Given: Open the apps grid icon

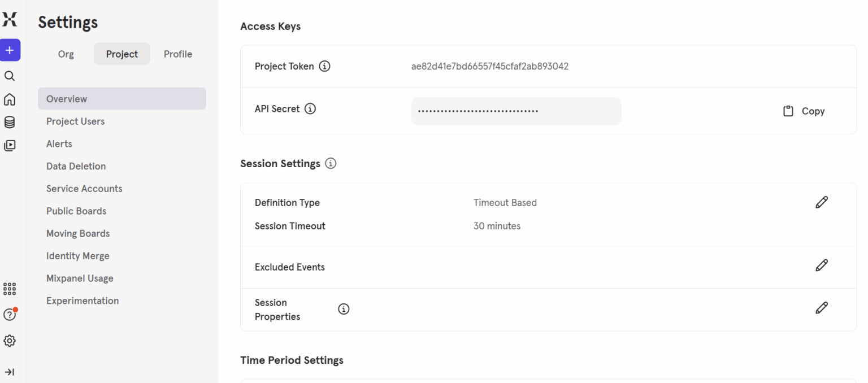Looking at the screenshot, I should [10, 289].
